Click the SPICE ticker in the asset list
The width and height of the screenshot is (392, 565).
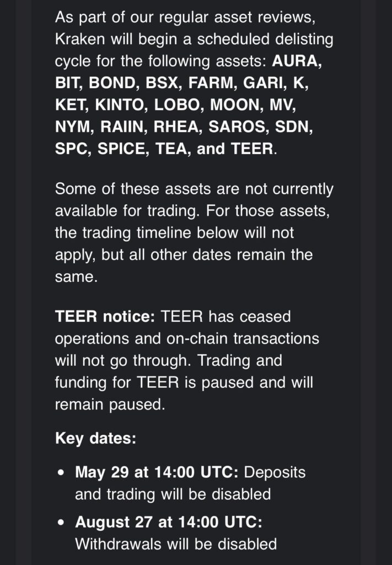(121, 149)
